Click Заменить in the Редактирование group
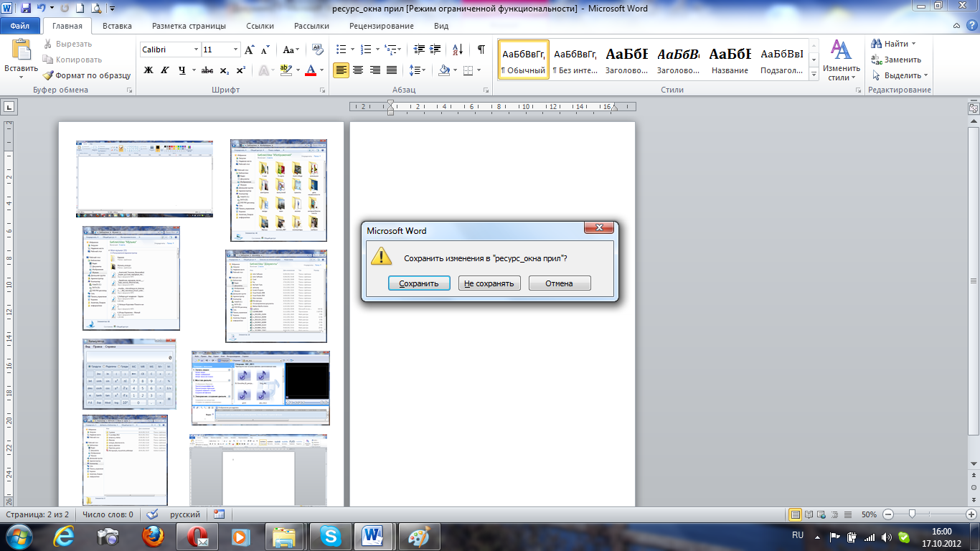Screen dimensions: 980x551 point(896,60)
